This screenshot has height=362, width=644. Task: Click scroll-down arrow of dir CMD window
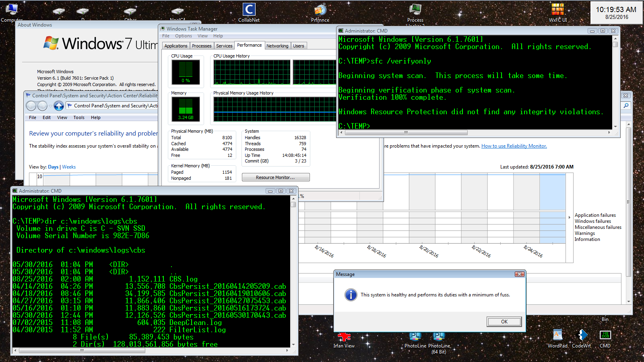click(293, 345)
